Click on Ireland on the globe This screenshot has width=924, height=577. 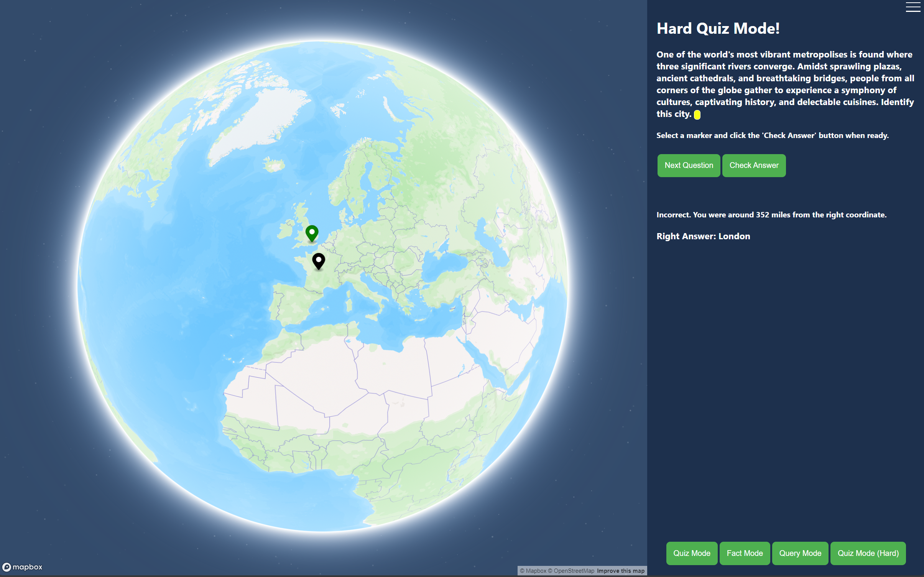coord(286,230)
